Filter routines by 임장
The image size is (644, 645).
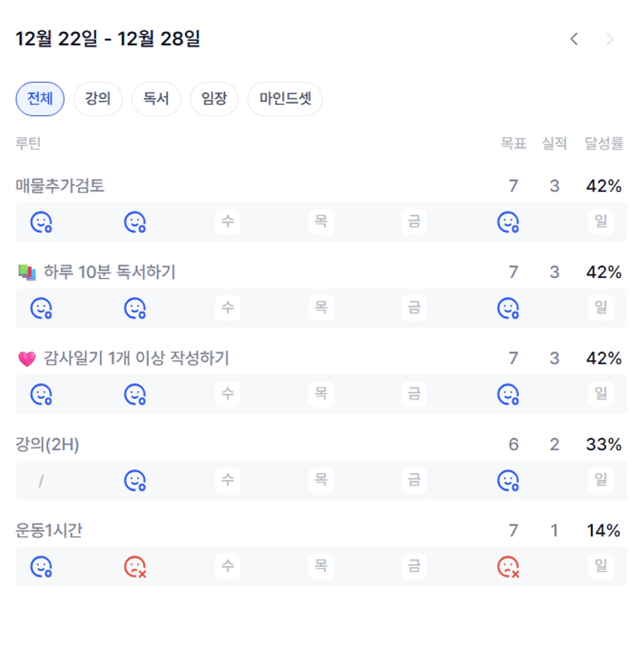point(213,99)
